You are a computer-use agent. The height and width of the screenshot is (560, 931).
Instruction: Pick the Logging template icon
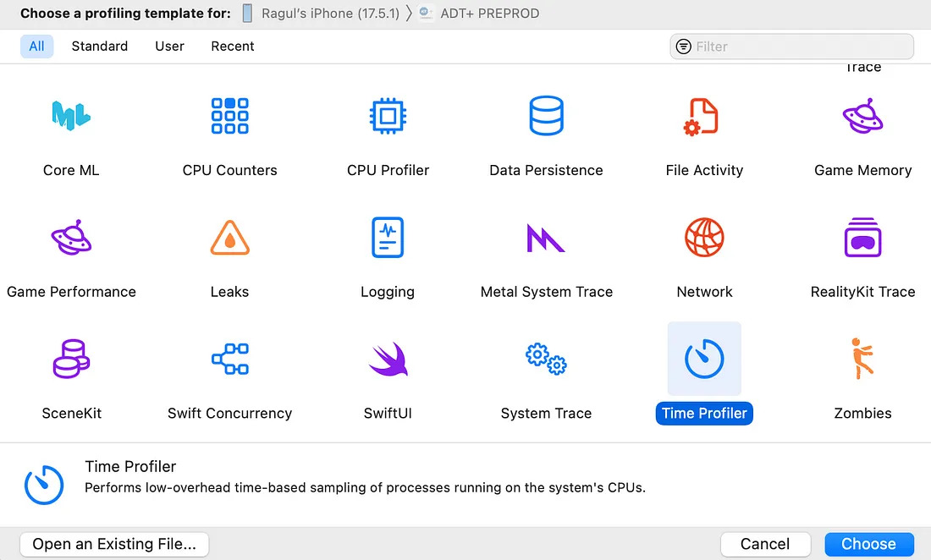pos(388,238)
